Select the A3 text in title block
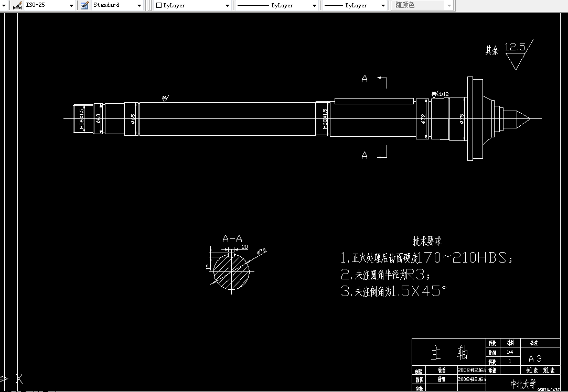The image size is (568, 392). [535, 358]
